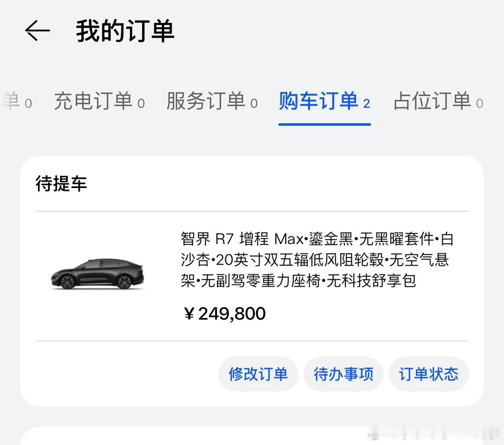
Task: Tap the 0 count next to 充电订单
Action: [141, 104]
